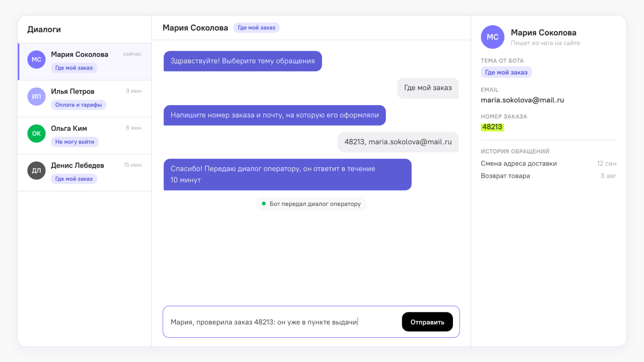Open Илья Петров dialog
This screenshot has width=644, height=362.
coord(85,99)
